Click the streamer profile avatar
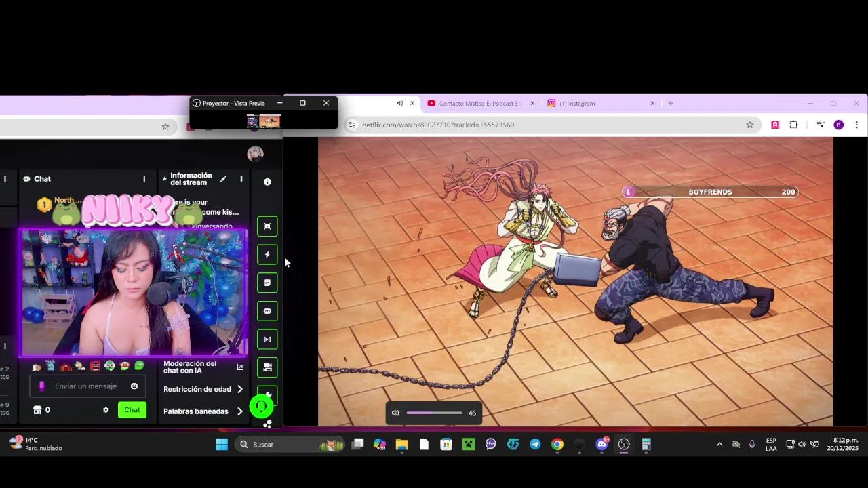The image size is (868, 488). coord(256,154)
